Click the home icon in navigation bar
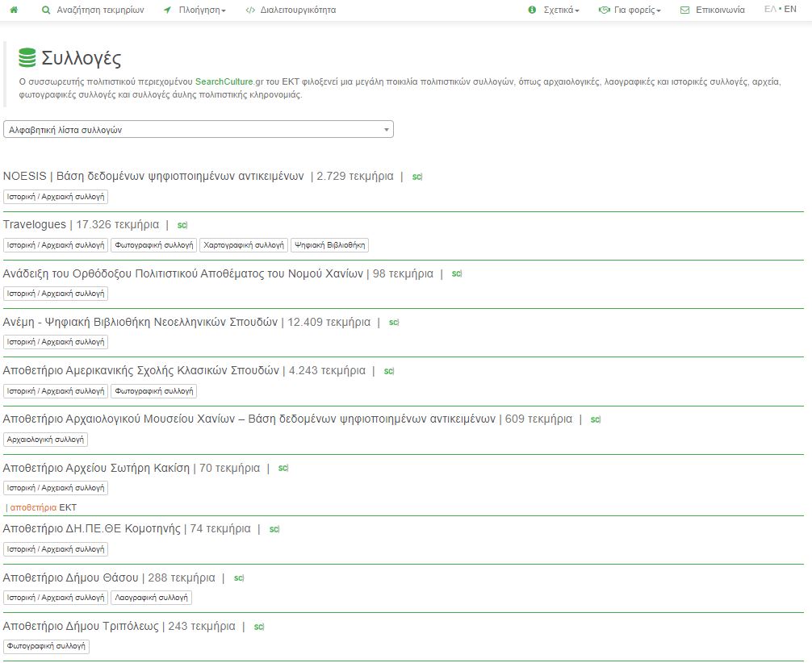812x663 pixels. click(14, 10)
